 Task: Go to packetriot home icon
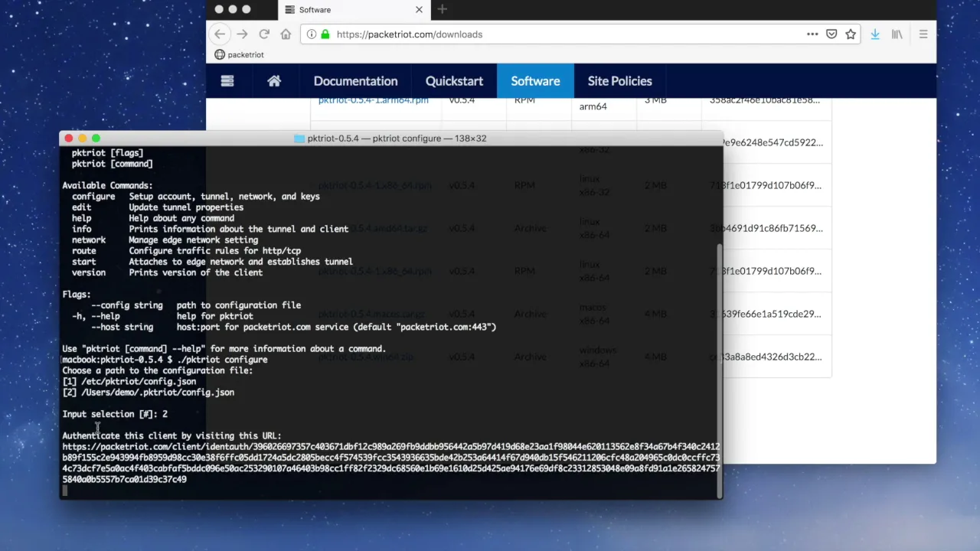pos(274,81)
